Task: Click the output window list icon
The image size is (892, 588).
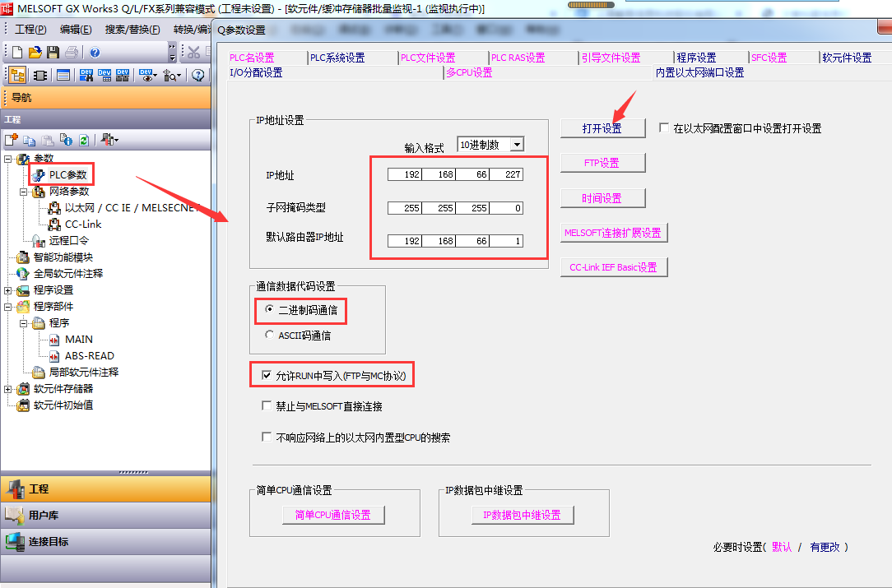Action: [63, 75]
